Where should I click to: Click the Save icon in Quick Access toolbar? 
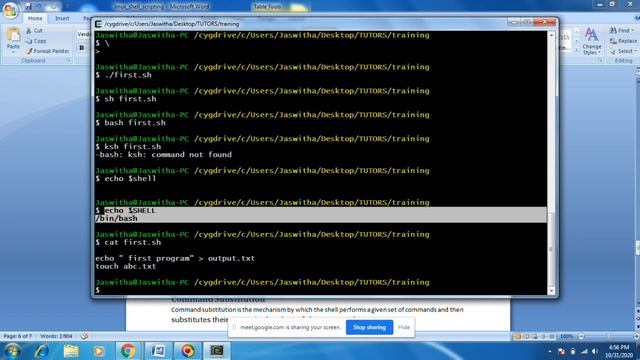point(28,6)
